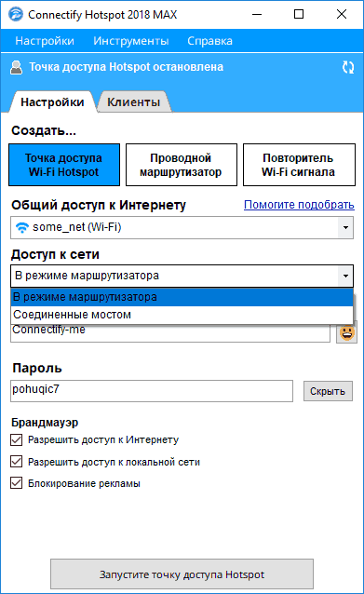
Task: Toggle Разрешить доступ к Интернету checkbox
Action: (16, 439)
